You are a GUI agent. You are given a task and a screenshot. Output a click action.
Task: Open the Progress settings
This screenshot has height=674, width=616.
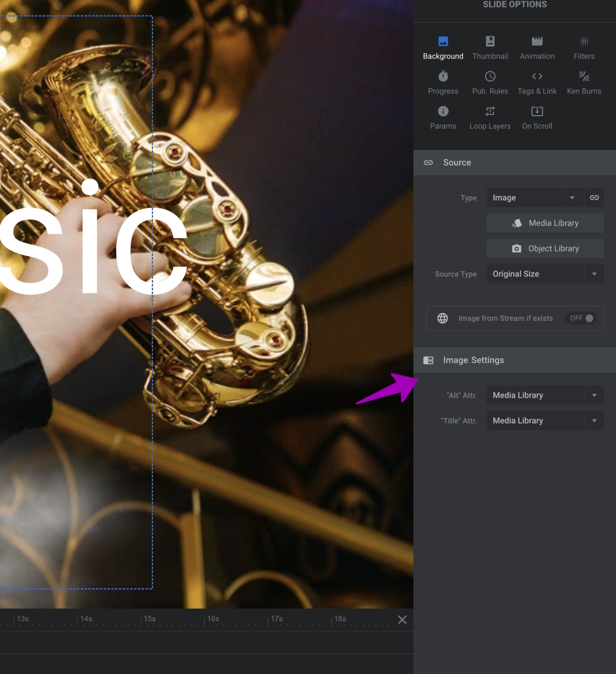[x=443, y=83]
